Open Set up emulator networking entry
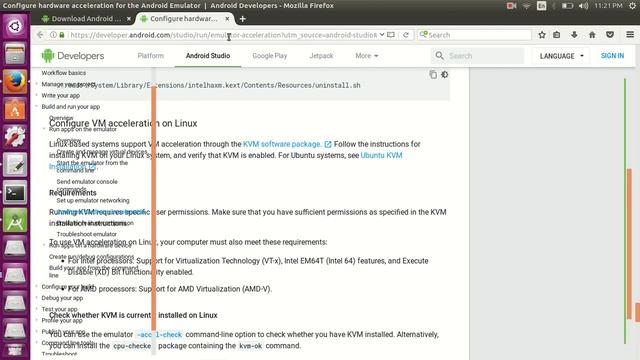The height and width of the screenshot is (360, 640). [x=93, y=200]
